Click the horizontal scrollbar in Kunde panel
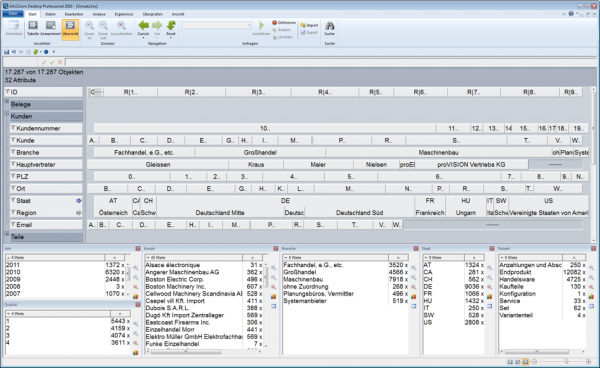 [186, 352]
